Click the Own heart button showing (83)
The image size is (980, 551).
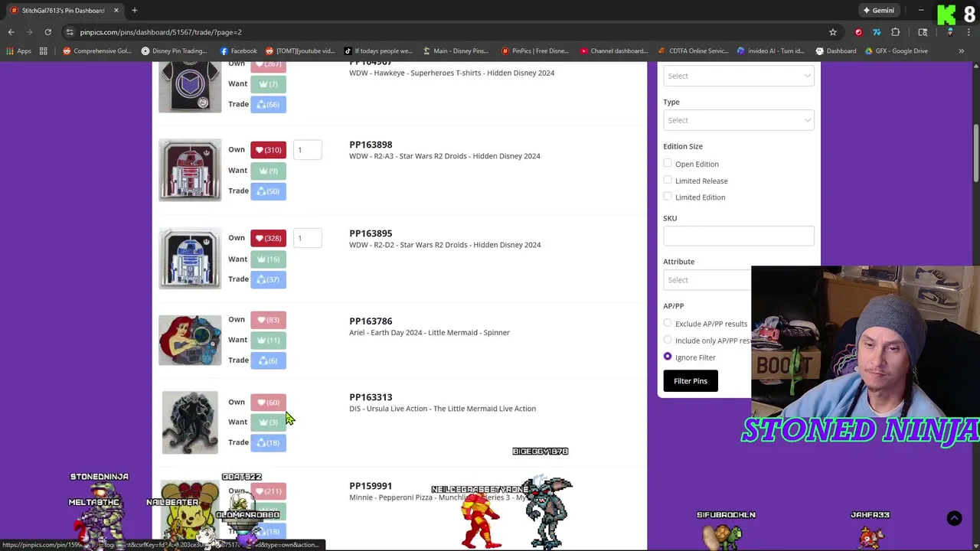pos(268,320)
